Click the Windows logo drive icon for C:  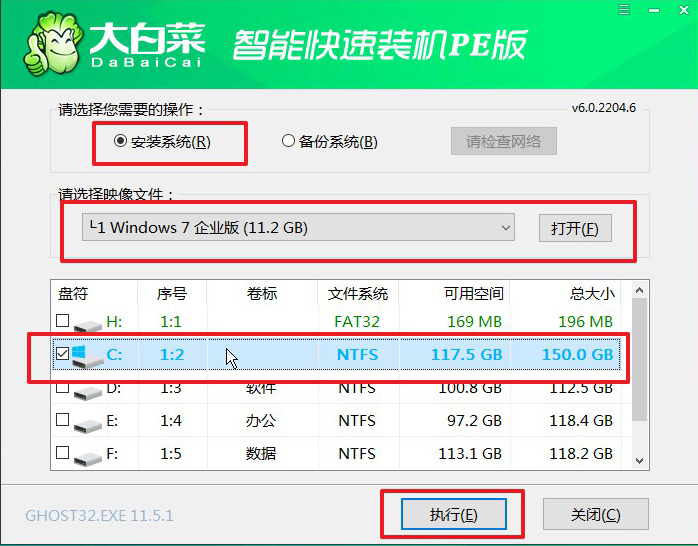[x=86, y=355]
